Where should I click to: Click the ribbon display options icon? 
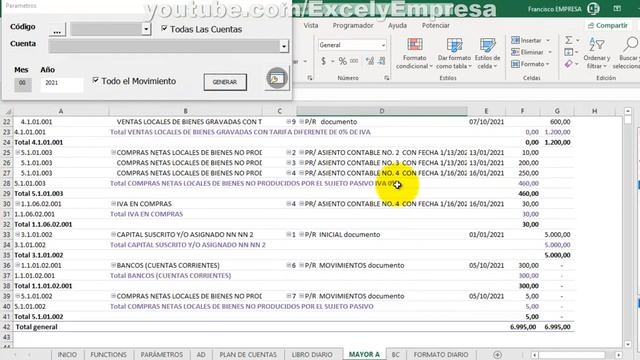pos(617,9)
